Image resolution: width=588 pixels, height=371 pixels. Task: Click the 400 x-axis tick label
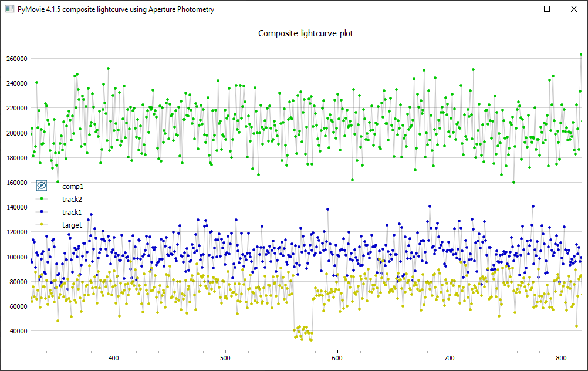click(114, 358)
